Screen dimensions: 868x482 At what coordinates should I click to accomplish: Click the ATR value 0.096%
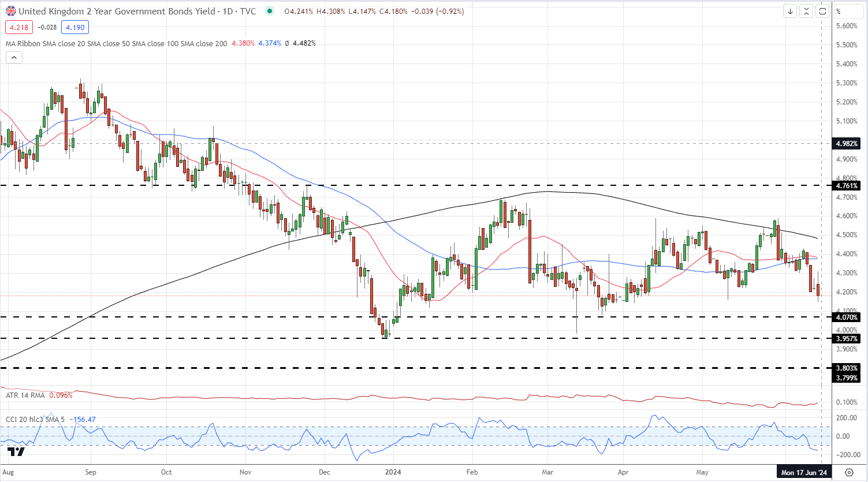tap(61, 395)
